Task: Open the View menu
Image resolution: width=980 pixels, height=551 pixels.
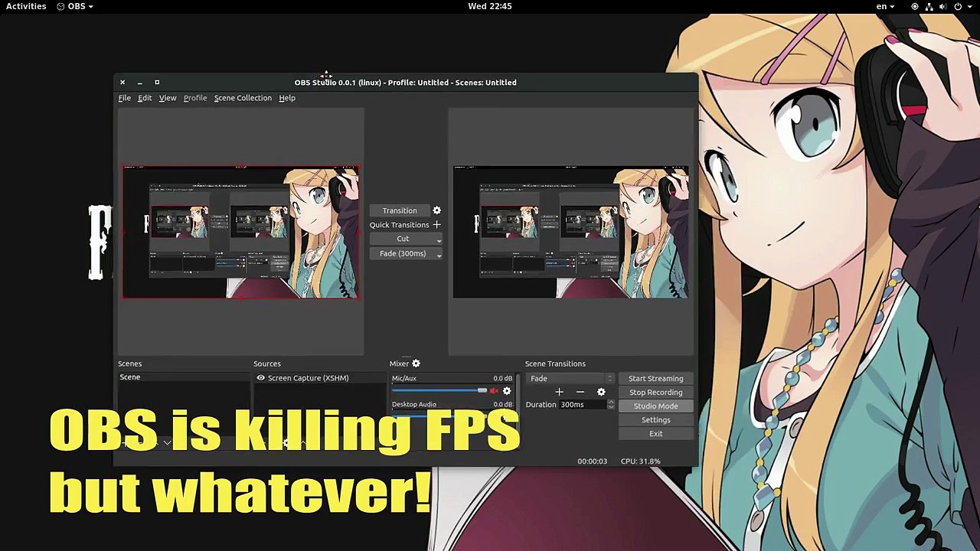Action: pyautogui.click(x=168, y=98)
